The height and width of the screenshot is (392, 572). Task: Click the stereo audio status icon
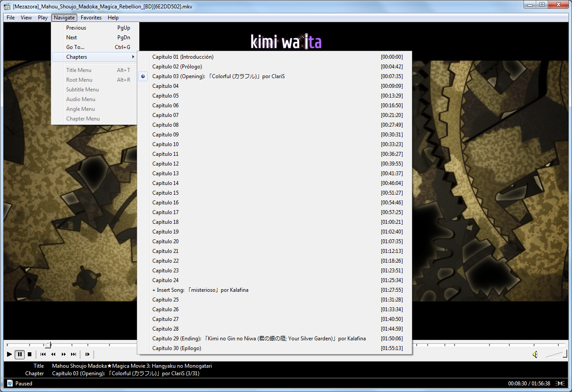(x=561, y=384)
